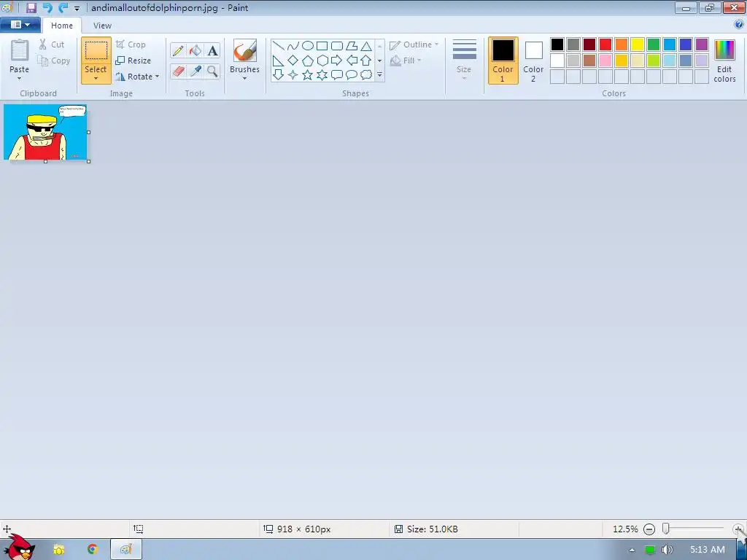Choose the Down arrow shape
747x560 pixels.
pos(278,75)
